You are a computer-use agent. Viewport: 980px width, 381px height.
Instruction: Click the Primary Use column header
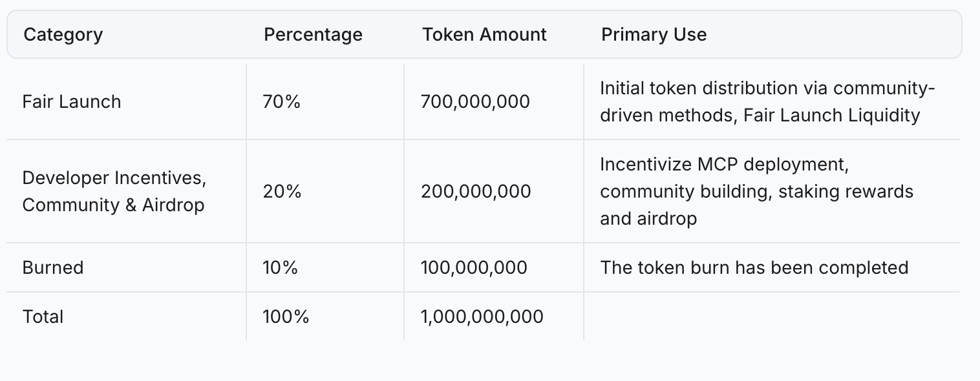pyautogui.click(x=654, y=34)
